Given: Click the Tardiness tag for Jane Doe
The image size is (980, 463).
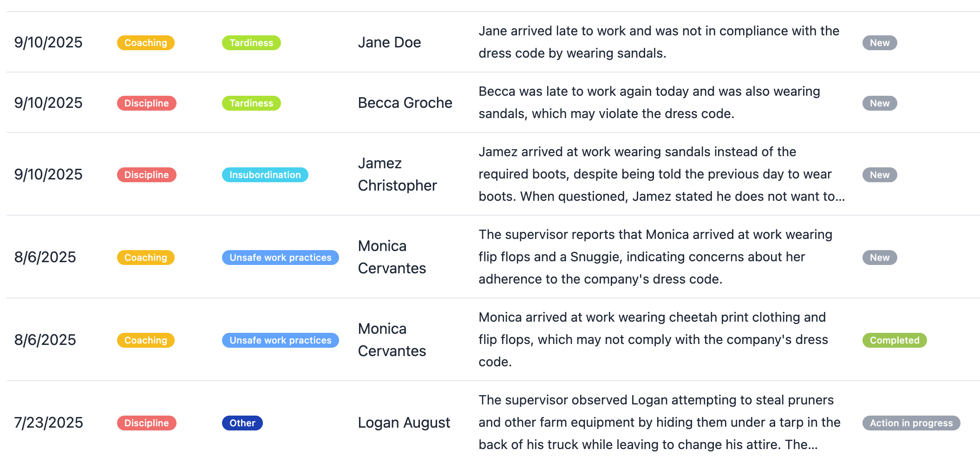Looking at the screenshot, I should coord(251,43).
